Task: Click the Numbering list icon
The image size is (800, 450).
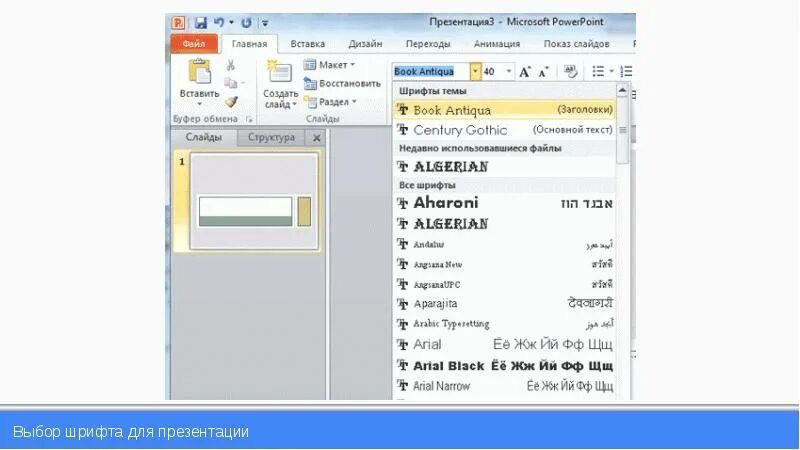Action: tap(626, 71)
